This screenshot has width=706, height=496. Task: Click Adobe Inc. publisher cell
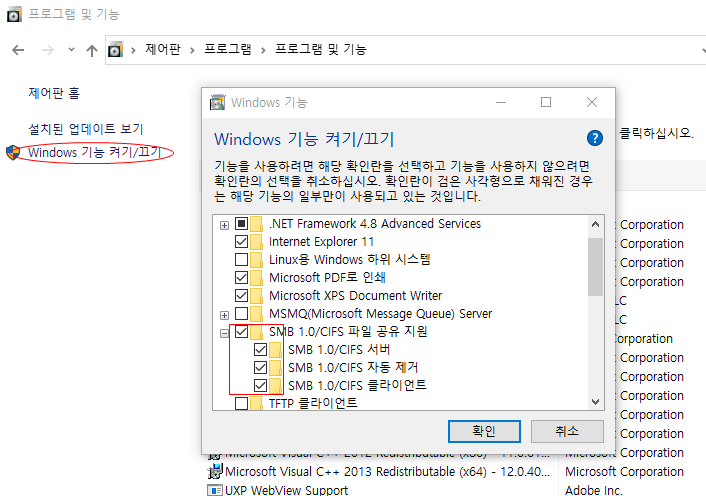pyautogui.click(x=594, y=490)
